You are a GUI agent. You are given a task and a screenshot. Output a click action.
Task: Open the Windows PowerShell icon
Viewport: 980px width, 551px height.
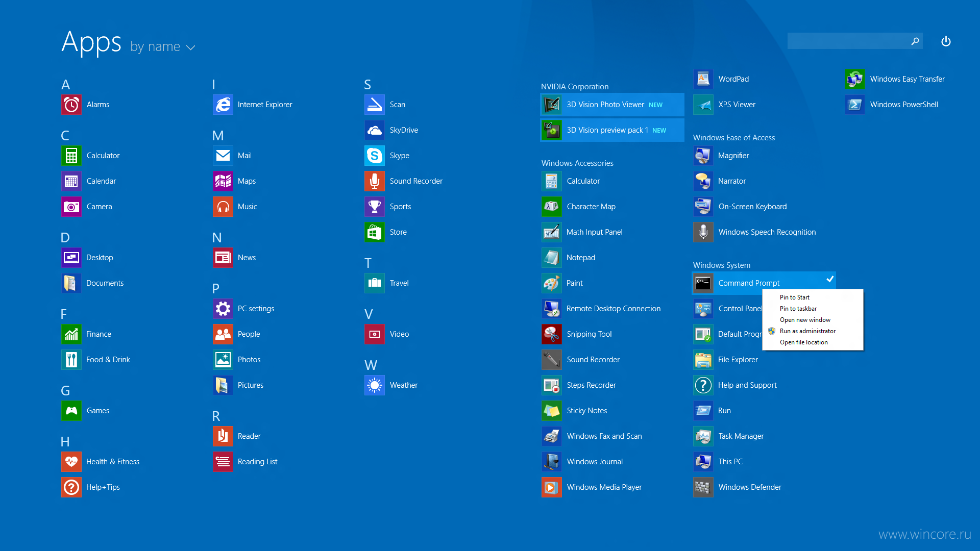click(855, 105)
